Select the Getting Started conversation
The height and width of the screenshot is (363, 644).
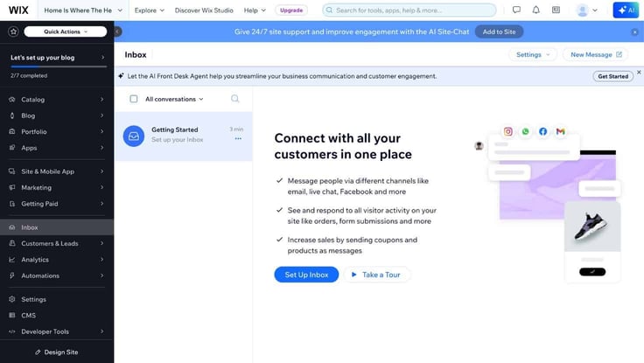click(184, 136)
